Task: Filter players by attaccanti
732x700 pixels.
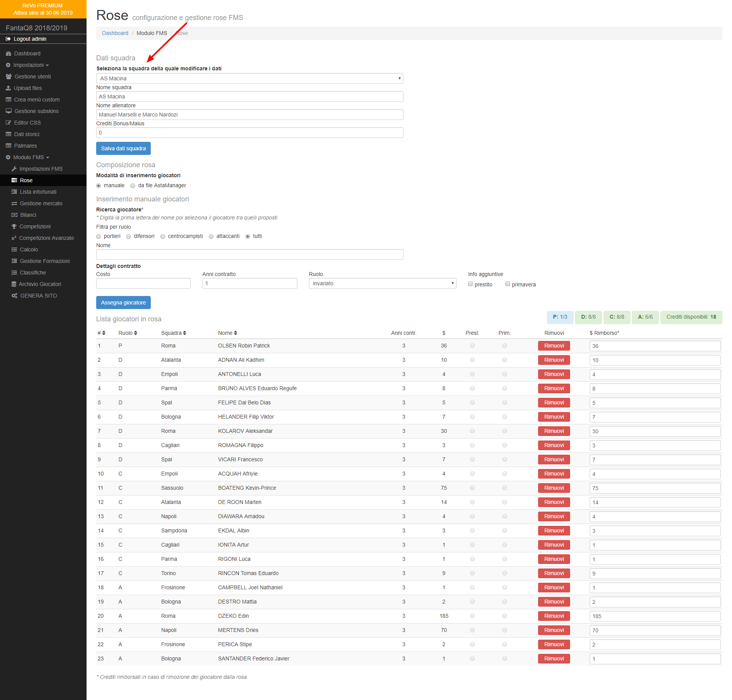Action: [211, 236]
